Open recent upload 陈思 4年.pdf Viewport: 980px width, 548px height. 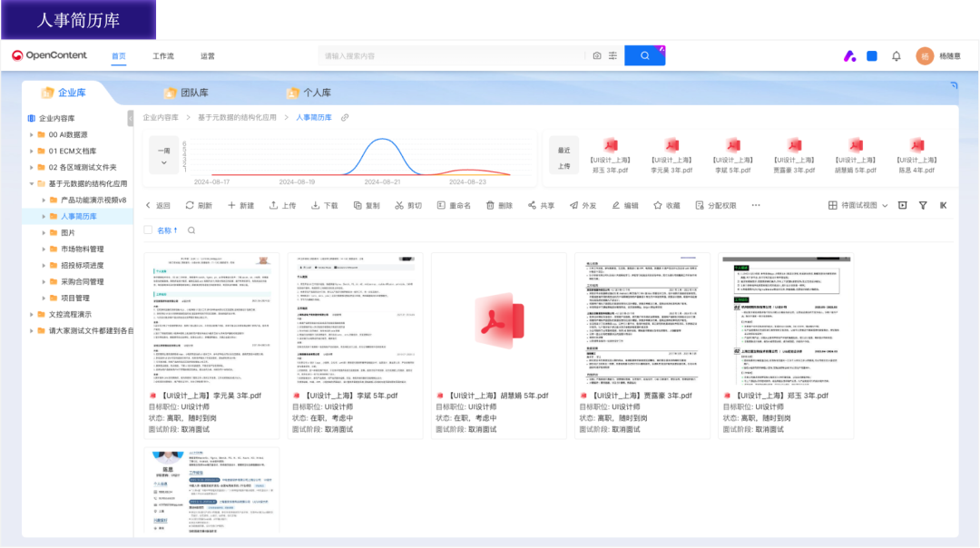point(916,156)
